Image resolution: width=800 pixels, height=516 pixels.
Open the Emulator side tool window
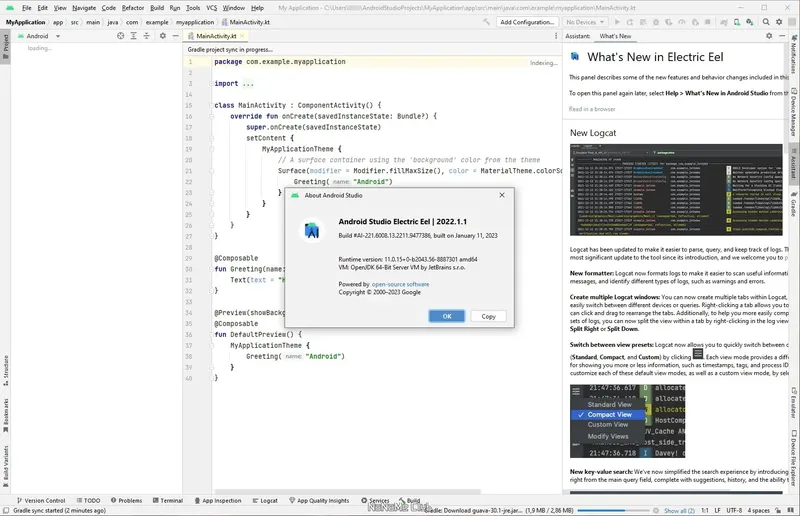[794, 403]
